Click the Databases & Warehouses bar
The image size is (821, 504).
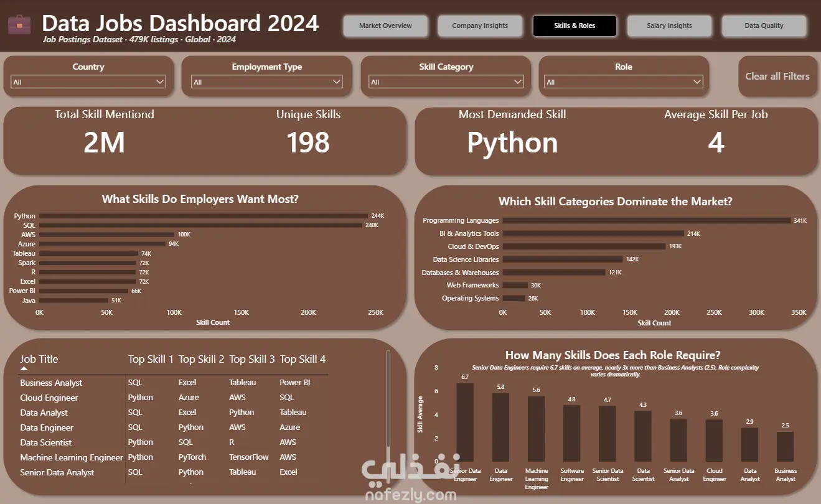[x=554, y=273]
